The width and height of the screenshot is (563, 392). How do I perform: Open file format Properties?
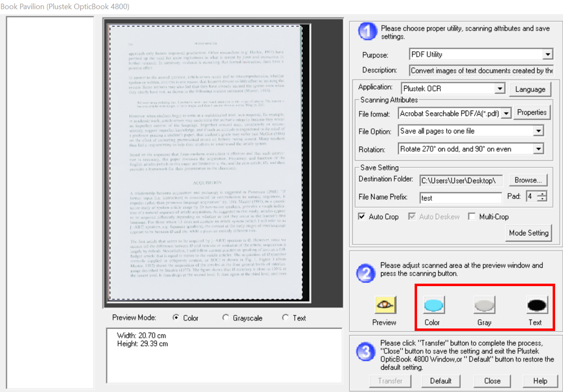point(531,113)
